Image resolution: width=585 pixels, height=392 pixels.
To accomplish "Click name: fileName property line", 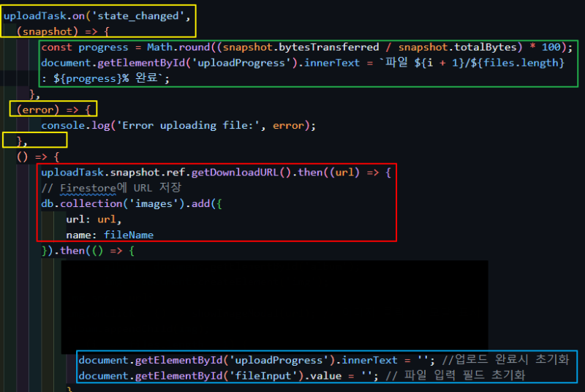I will point(110,235).
